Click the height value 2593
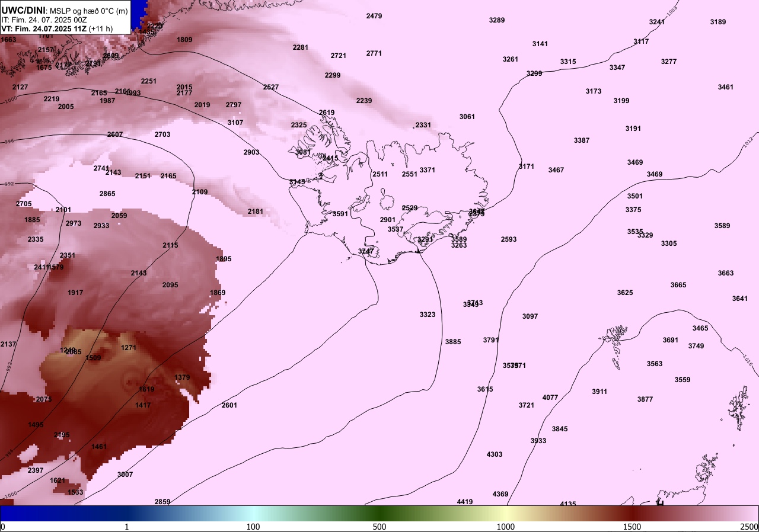759x532 pixels. point(509,239)
